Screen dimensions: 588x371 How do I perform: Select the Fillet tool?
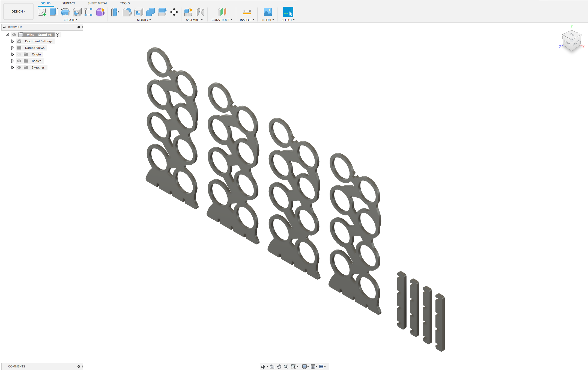(x=127, y=12)
